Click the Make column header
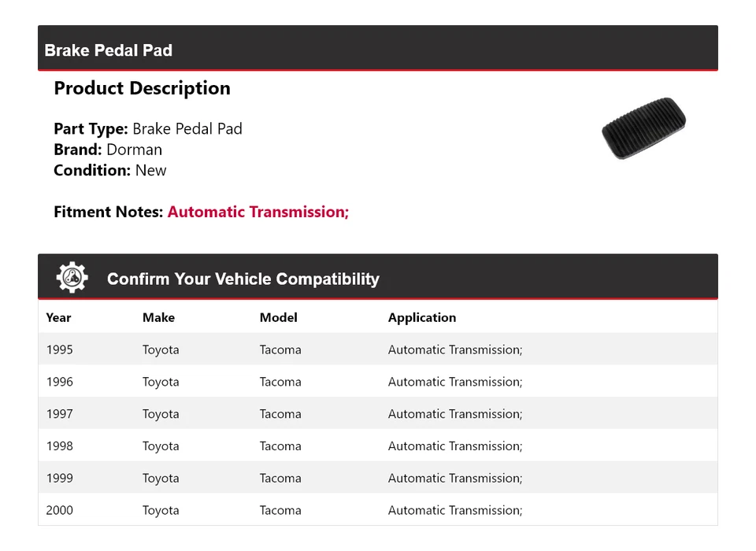 pyautogui.click(x=158, y=318)
